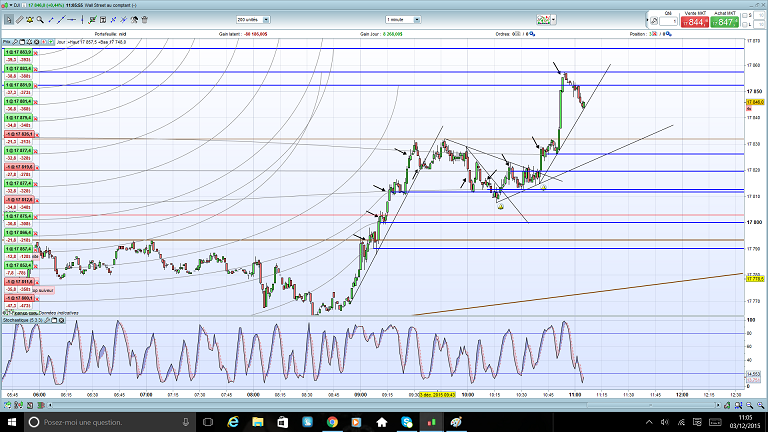Activate the magnifier zoom tool
768x432 pixels.
[x=40, y=20]
